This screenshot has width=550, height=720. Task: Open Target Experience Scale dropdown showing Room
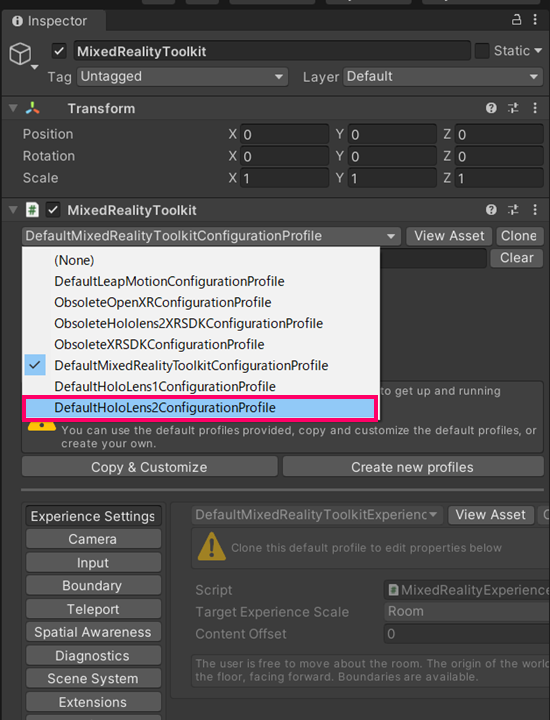pyautogui.click(x=466, y=612)
